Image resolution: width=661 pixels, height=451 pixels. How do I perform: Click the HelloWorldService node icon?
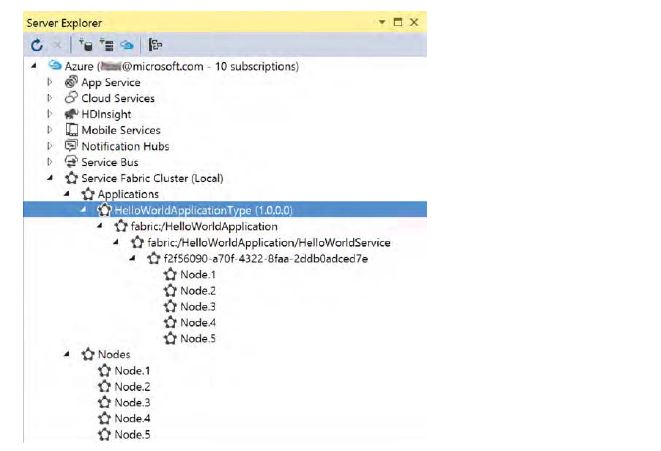(137, 242)
